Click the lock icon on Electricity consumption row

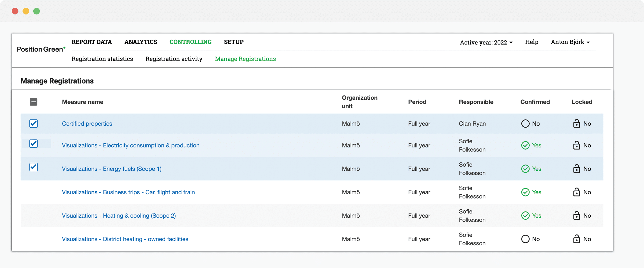pos(576,145)
